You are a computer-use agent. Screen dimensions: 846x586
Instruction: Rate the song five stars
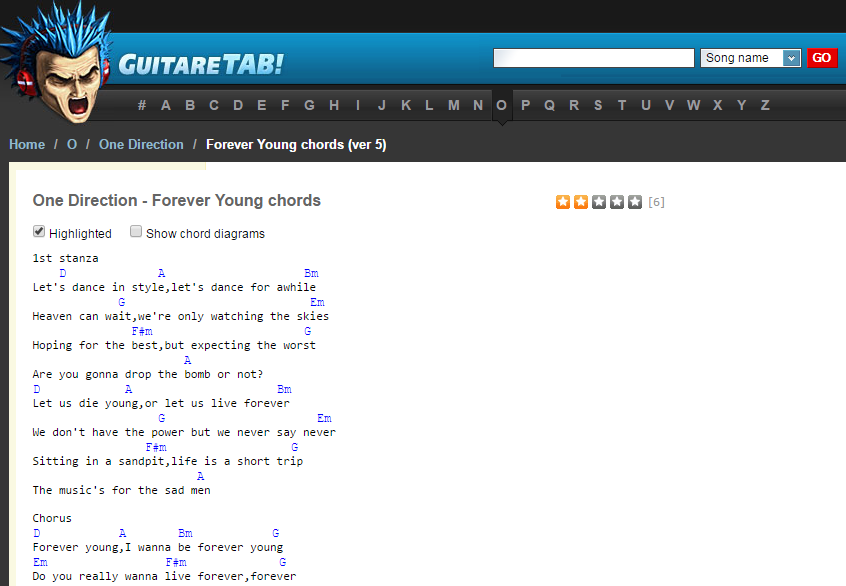coord(635,202)
